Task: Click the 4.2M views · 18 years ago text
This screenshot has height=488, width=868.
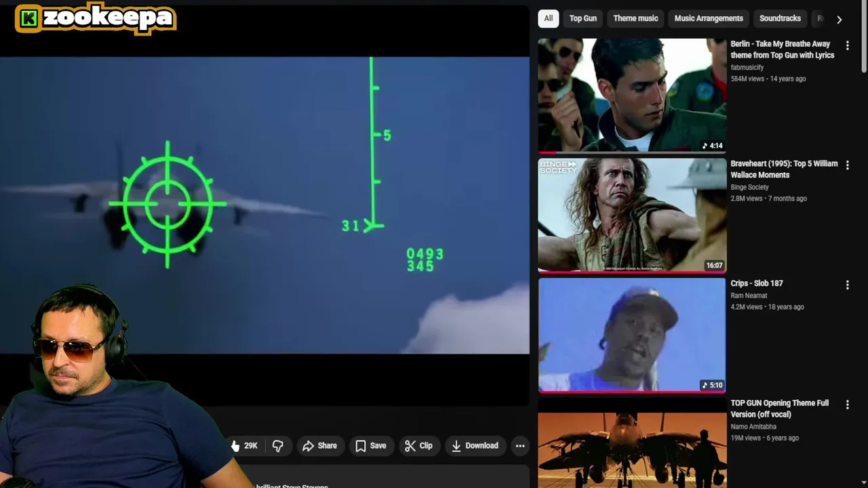Action: click(x=767, y=307)
